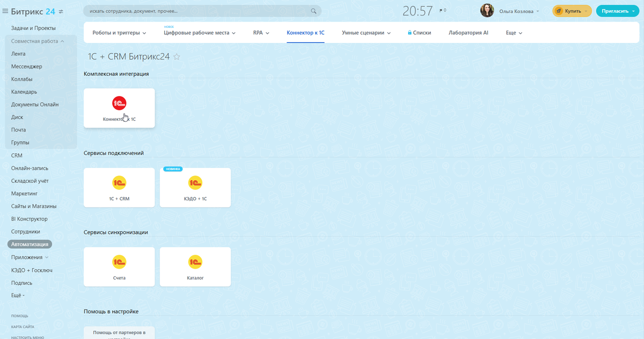644x339 pixels.
Task: Expand Ещё at the sidebar bottom
Action: [18, 296]
